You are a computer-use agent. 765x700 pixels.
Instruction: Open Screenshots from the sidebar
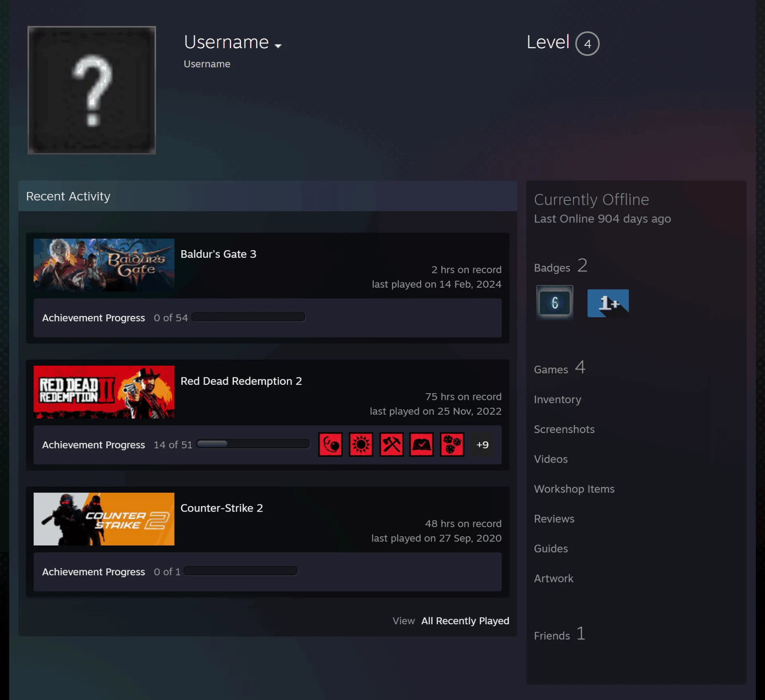point(564,429)
